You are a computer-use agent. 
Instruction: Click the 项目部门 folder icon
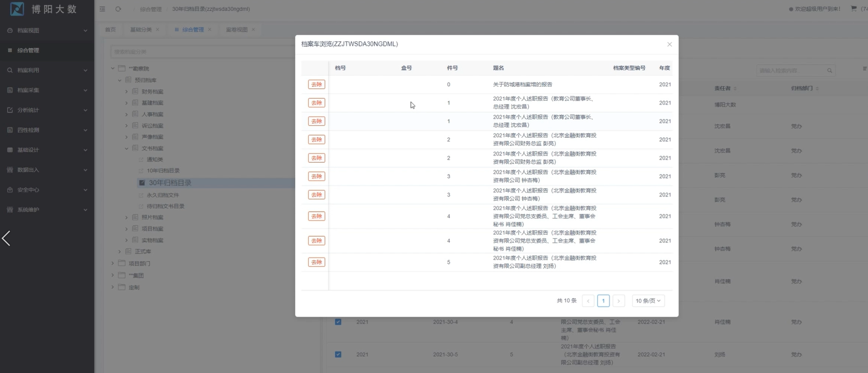point(122,263)
